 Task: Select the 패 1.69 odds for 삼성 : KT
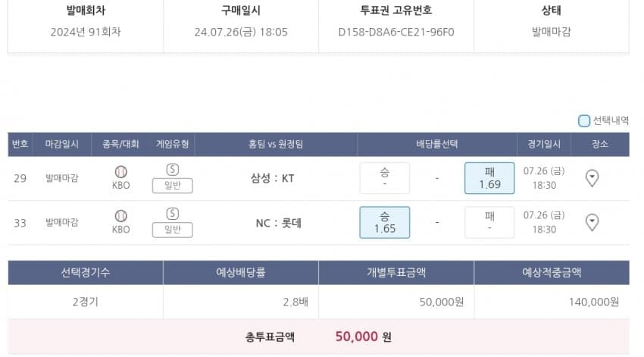coord(489,178)
